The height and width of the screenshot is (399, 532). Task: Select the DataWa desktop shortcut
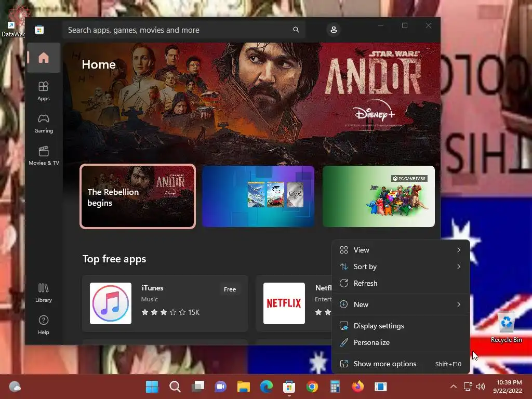coord(13,21)
